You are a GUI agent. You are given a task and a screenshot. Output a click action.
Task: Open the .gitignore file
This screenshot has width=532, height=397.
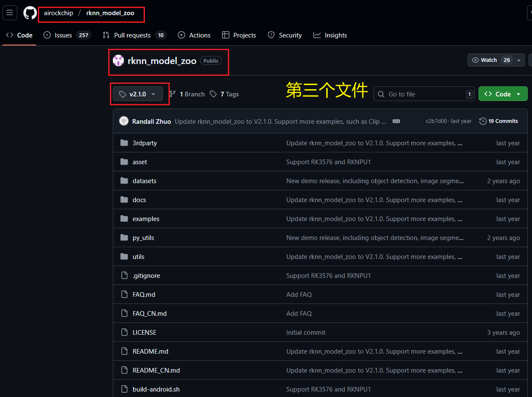coord(146,276)
